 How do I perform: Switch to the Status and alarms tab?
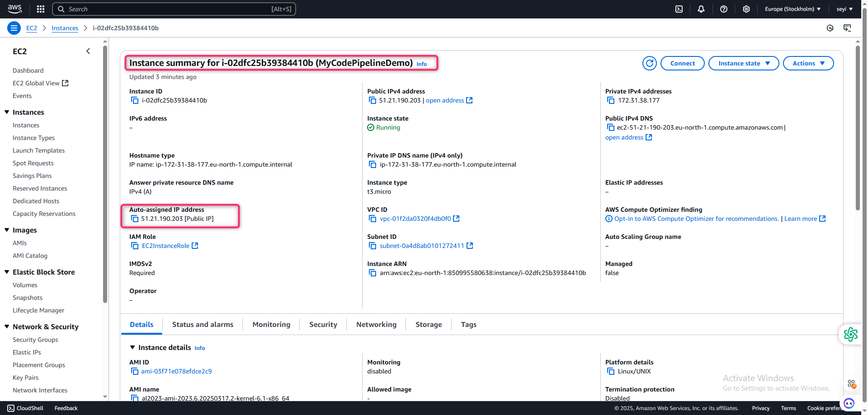click(203, 325)
